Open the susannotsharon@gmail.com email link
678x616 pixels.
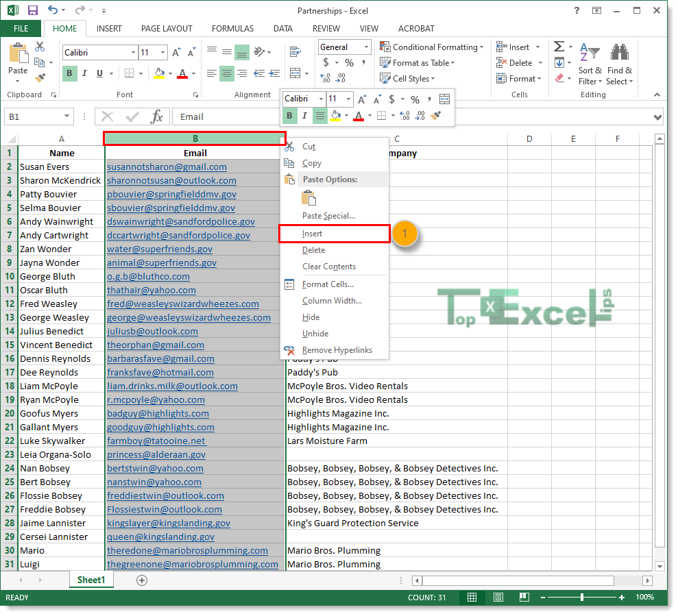[167, 167]
